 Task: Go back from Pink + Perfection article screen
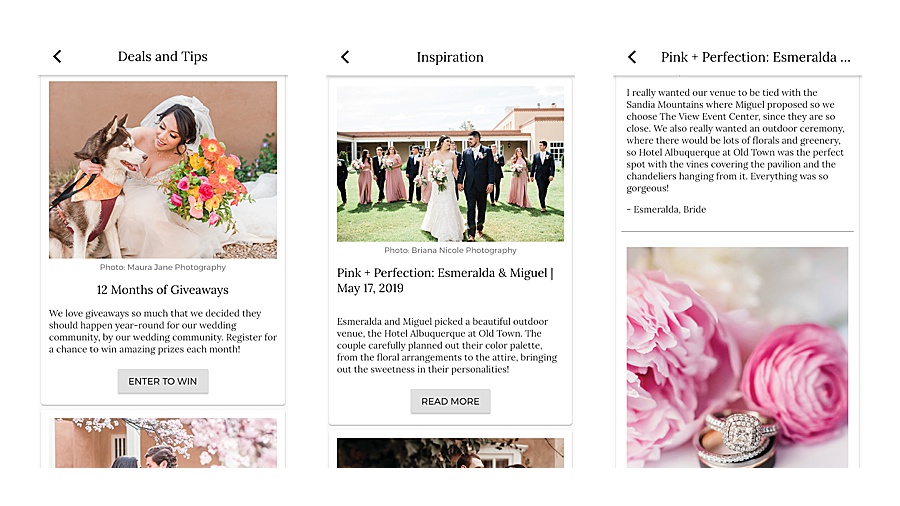coord(632,57)
